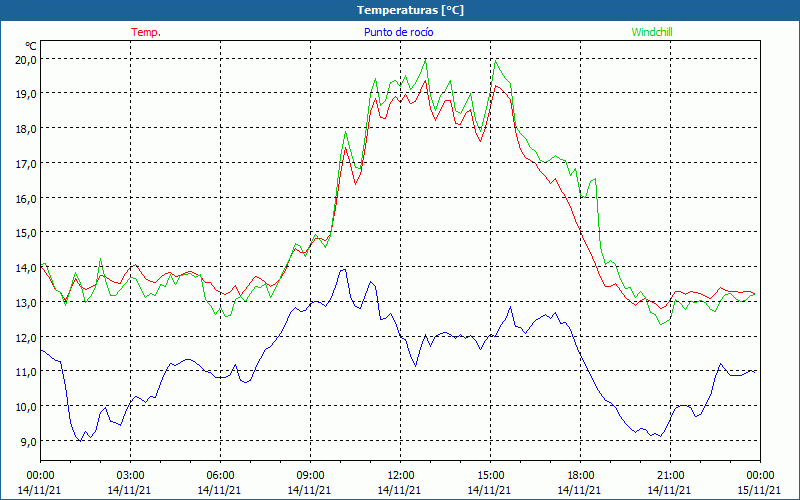Click the '10,0' value on the temperature axis
The image size is (800, 500).
27,407
